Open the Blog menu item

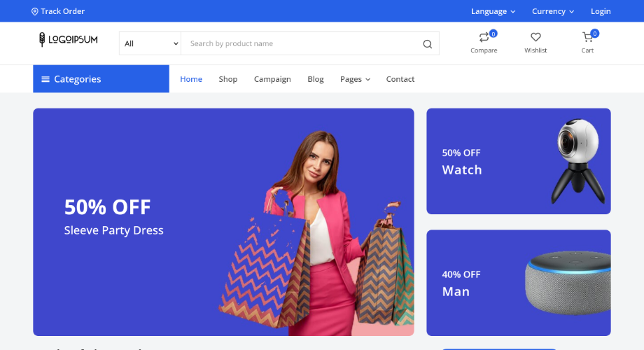tap(316, 79)
